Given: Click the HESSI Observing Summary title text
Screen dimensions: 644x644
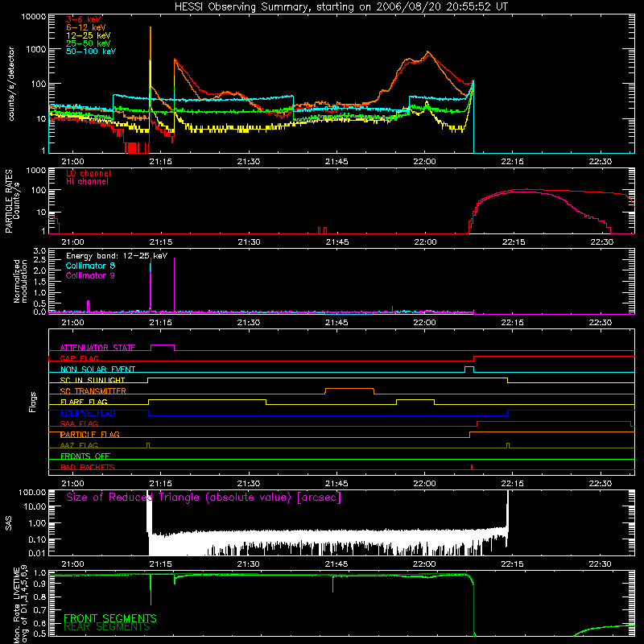Looking at the screenshot, I should tap(341, 7).
